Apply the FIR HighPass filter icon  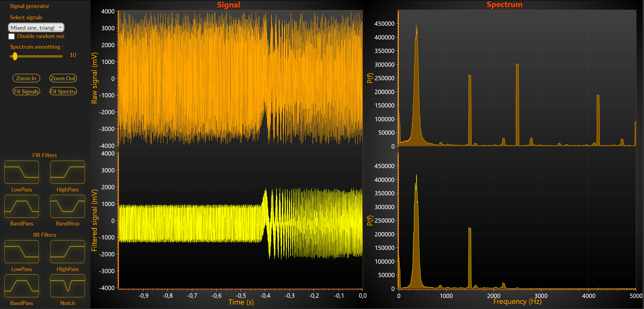click(67, 172)
